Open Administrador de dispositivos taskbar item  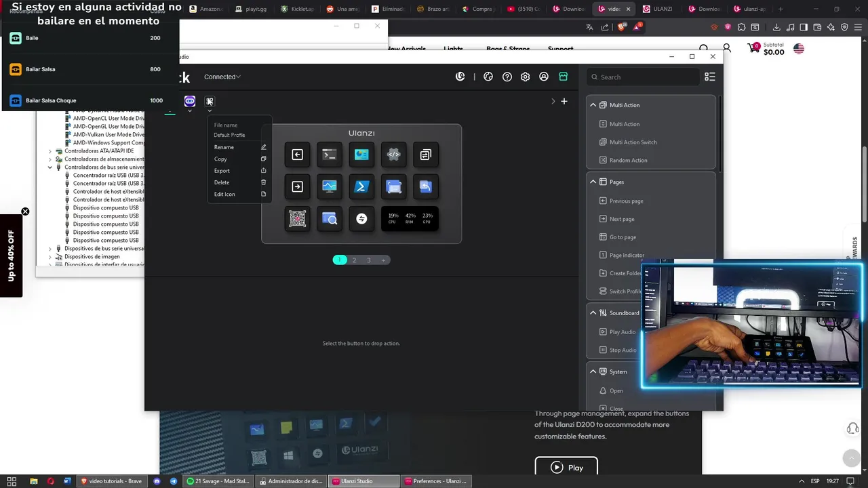click(290, 481)
